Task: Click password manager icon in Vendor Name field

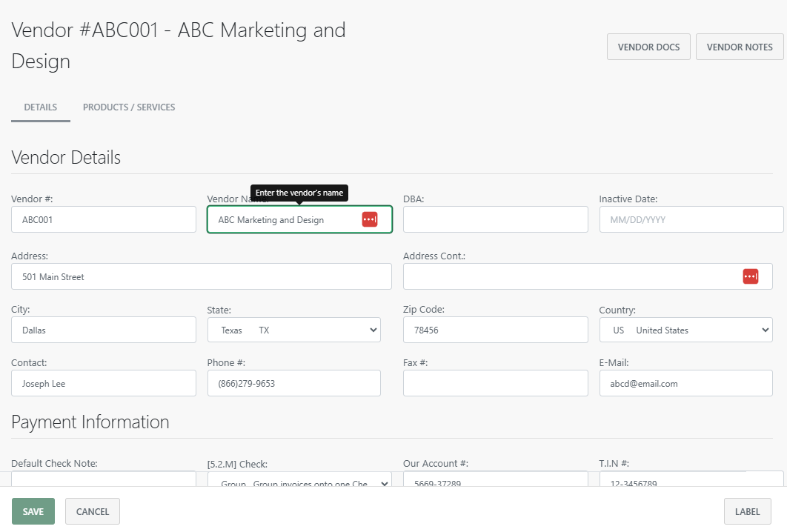Action: click(370, 219)
